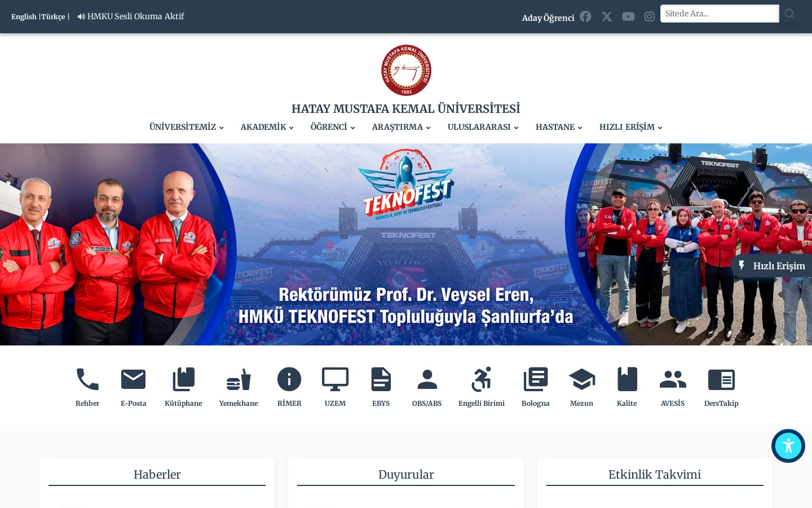Expand the ARAŞTIRMA dropdown menu
Screen dimensions: 812x508
coord(401,127)
